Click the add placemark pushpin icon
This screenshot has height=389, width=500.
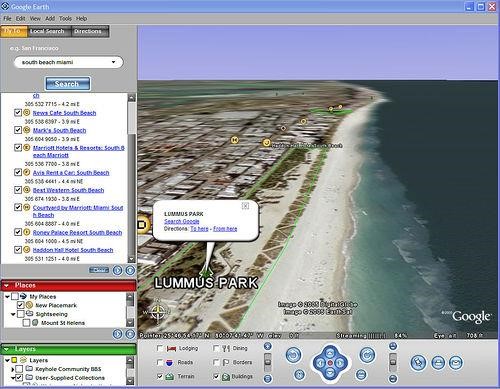[x=418, y=363]
